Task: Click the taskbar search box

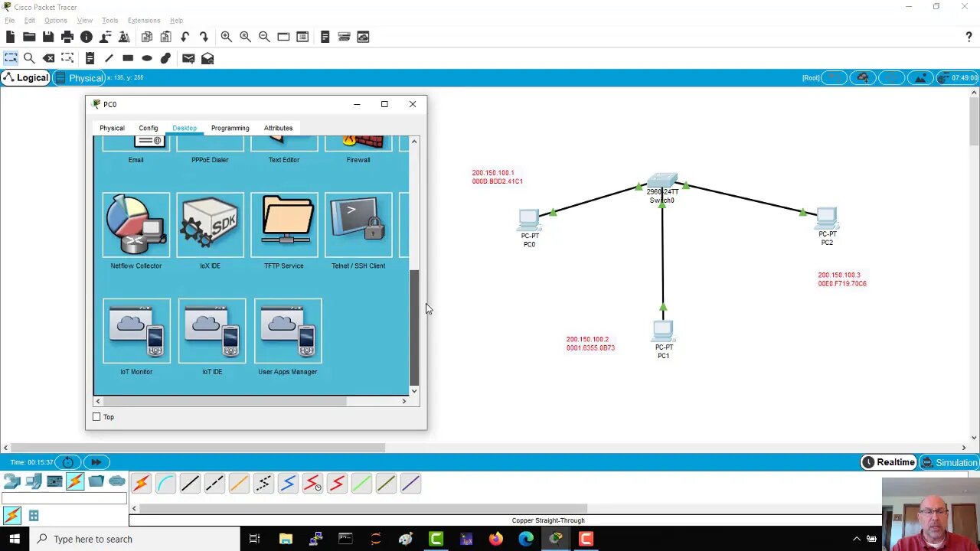Action: 134,539
